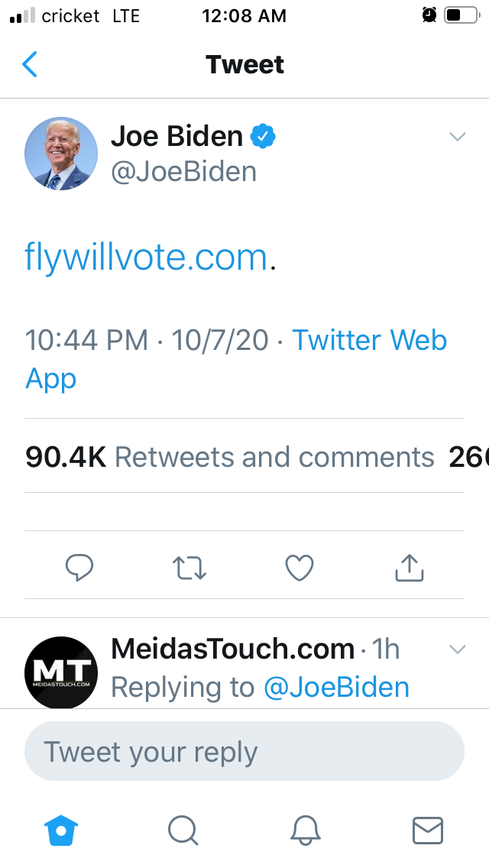The image size is (489, 868).
Task: Open @JoeBiden mention in reply
Action: 336,688
